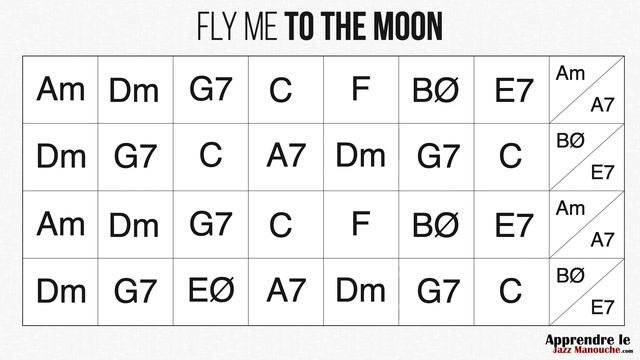Image resolution: width=640 pixels, height=360 pixels.
Task: Click the Am chord starting the third row
Action: [x=60, y=224]
